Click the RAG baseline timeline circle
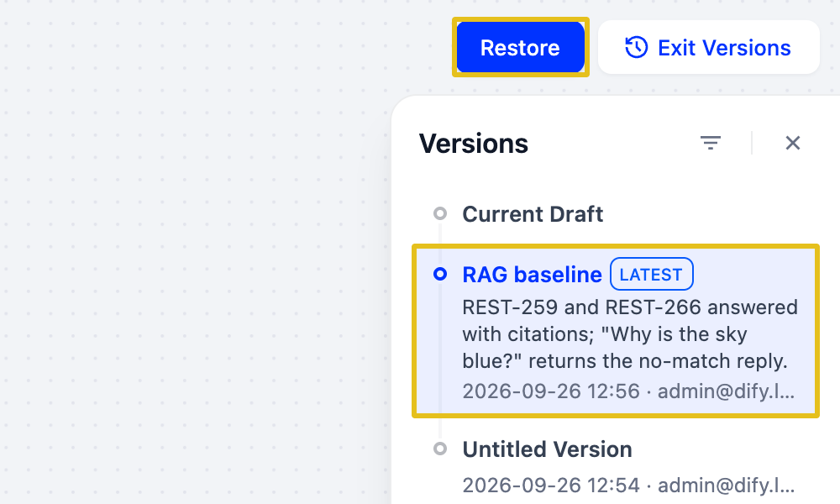Viewport: 840px width, 504px height. click(x=440, y=274)
